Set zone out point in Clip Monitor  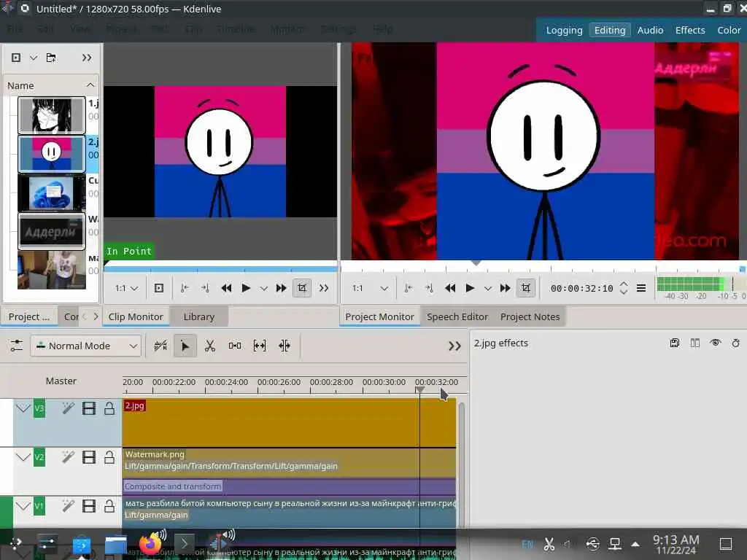205,288
